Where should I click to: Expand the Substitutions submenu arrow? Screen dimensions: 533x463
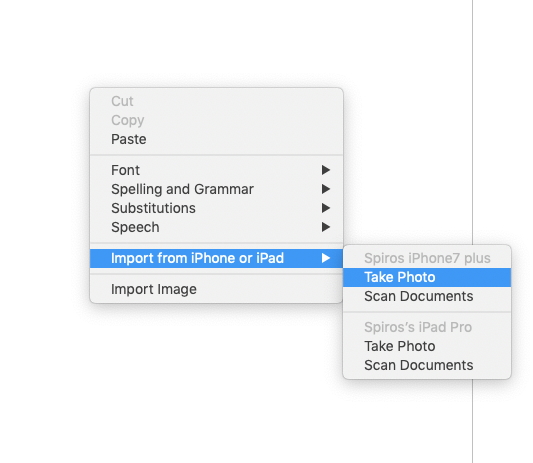point(326,208)
